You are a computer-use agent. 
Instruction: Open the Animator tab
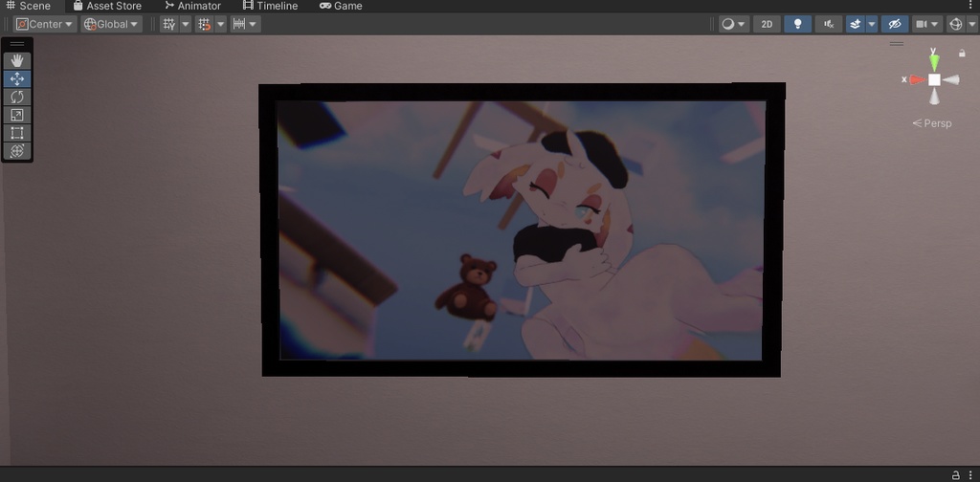coord(193,7)
